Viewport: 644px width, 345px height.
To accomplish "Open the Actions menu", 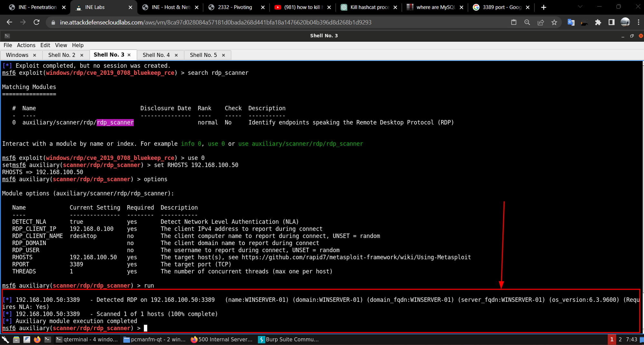I will (x=26, y=45).
